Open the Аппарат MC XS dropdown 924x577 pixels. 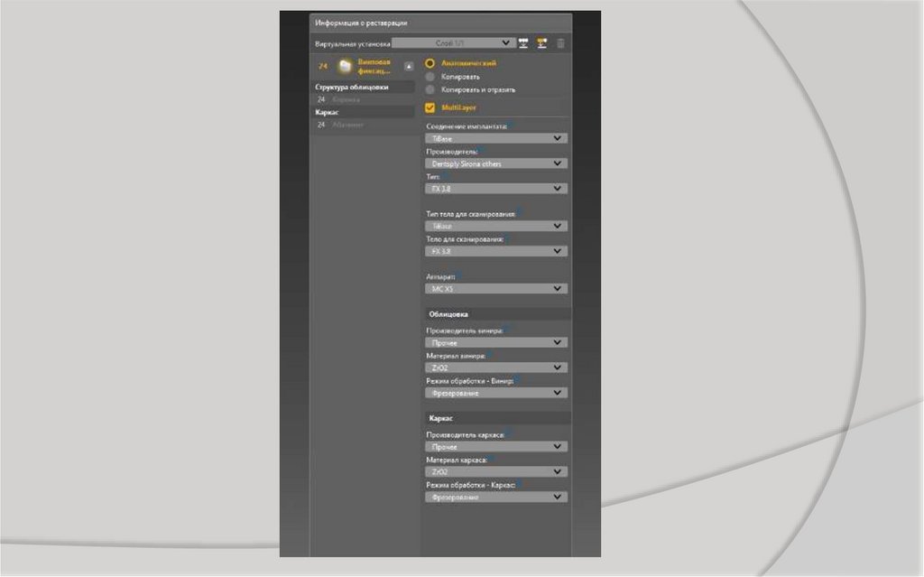point(496,289)
